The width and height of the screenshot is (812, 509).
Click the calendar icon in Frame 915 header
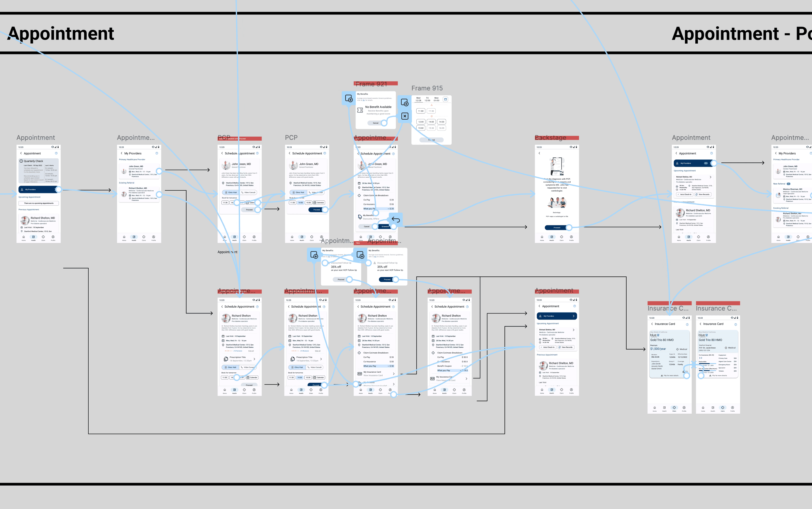click(445, 99)
